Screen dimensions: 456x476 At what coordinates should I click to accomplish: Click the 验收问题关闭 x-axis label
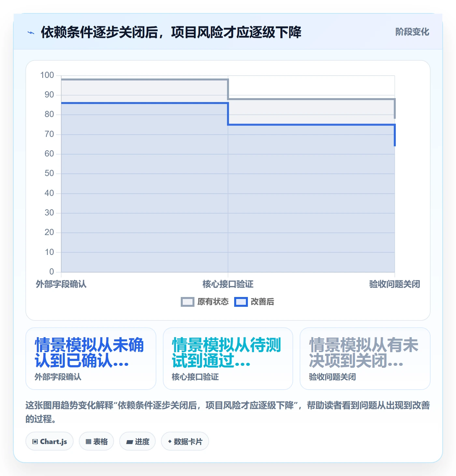point(395,284)
